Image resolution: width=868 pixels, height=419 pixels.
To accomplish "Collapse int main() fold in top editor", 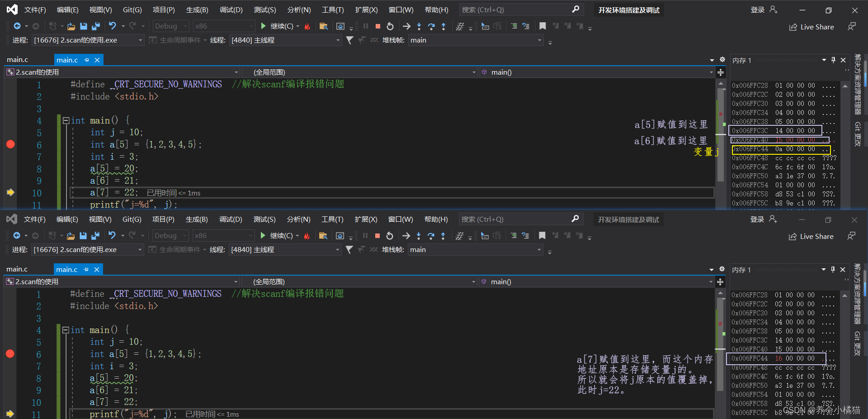I will click(66, 120).
